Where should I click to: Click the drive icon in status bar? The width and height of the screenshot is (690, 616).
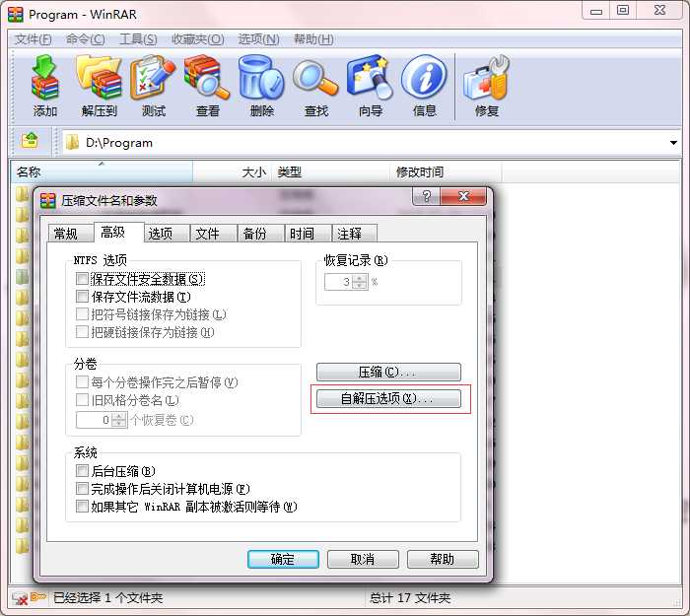pyautogui.click(x=20, y=598)
